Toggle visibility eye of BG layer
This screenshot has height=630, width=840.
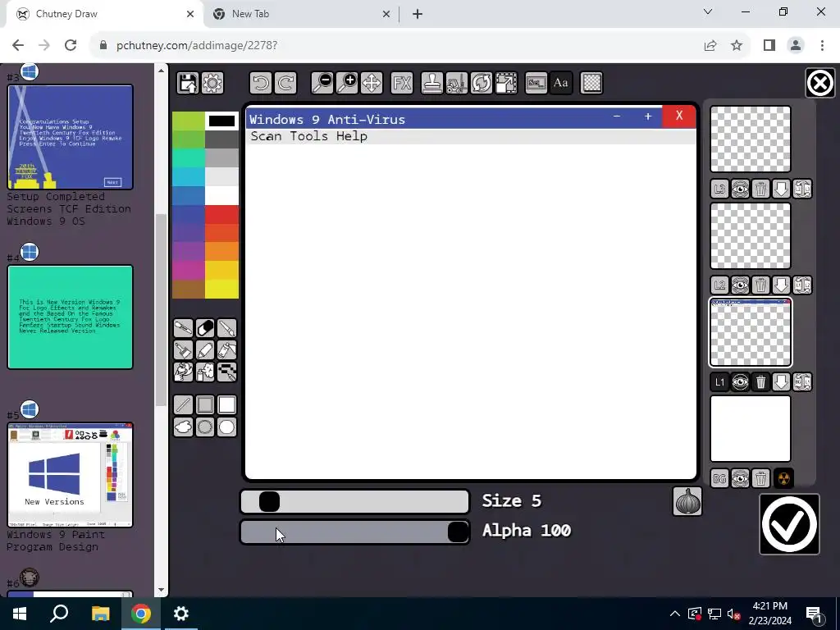[x=741, y=478]
